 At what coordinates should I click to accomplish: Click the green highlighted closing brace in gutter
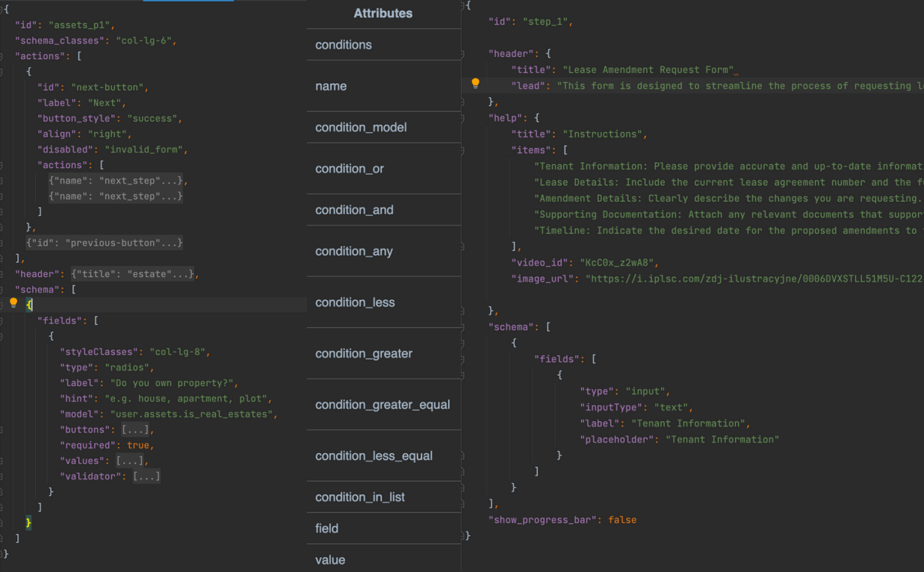coord(28,522)
